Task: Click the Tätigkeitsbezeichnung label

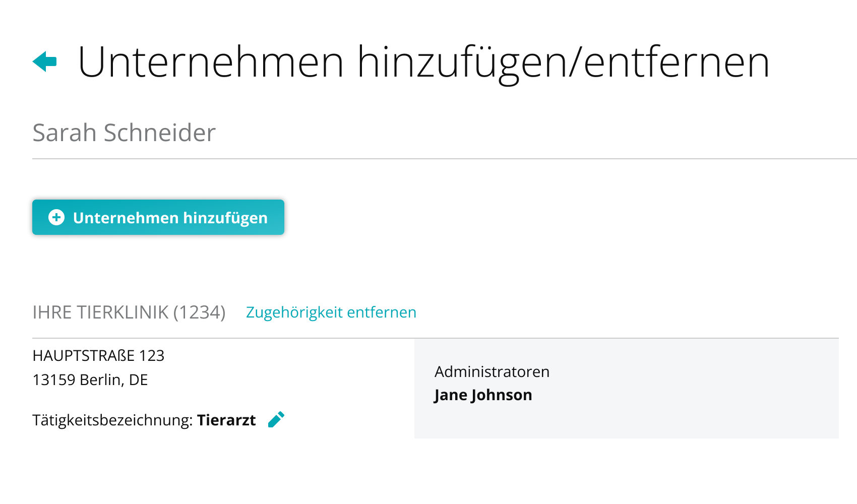Action: coord(112,420)
